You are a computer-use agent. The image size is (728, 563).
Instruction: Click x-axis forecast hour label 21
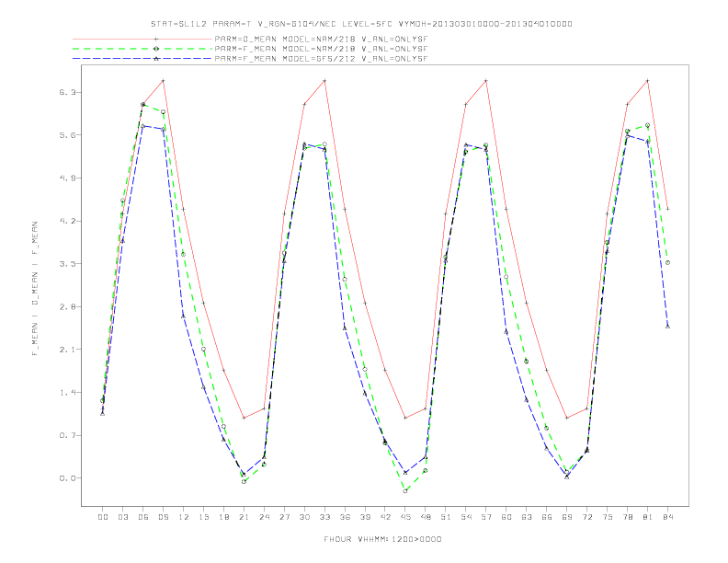click(x=244, y=517)
